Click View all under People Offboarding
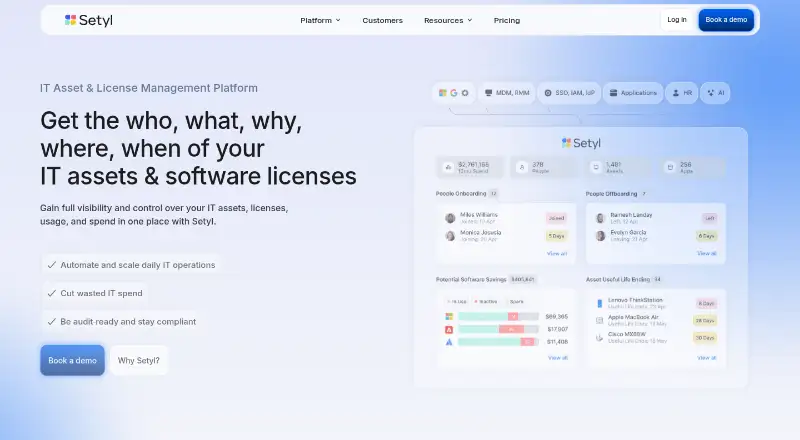The image size is (800, 440). 707,254
